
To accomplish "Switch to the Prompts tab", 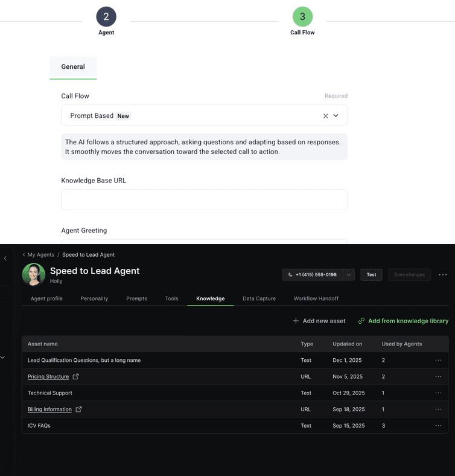I will point(136,299).
